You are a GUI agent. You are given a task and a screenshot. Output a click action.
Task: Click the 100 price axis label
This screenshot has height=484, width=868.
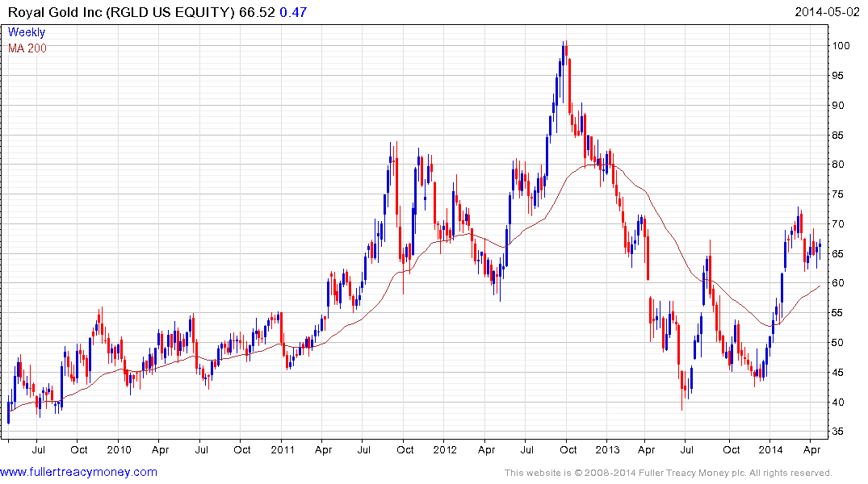click(x=841, y=46)
